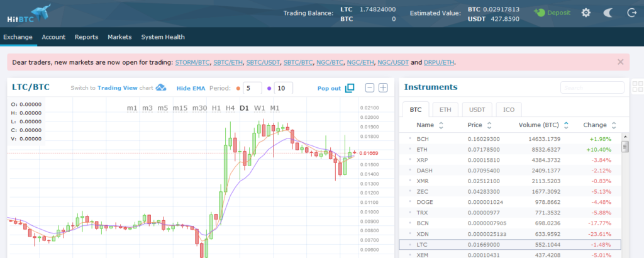The width and height of the screenshot is (644, 258).
Task: Open the System Health page
Action: 163,37
